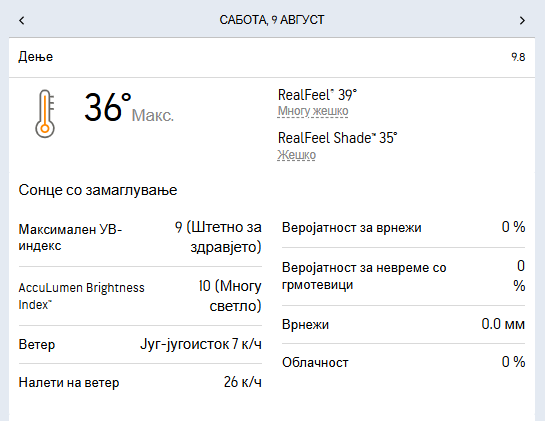Click the RealFeel 39° value
The image size is (545, 421).
tap(317, 95)
